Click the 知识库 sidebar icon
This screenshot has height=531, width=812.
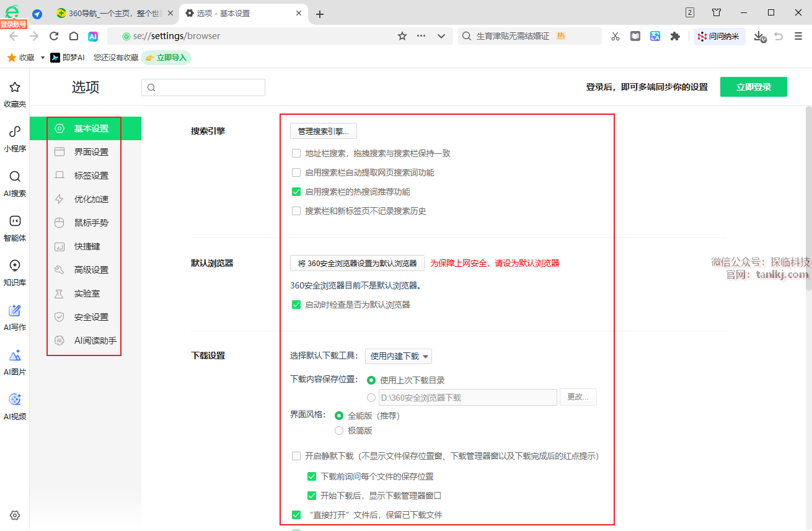[15, 266]
